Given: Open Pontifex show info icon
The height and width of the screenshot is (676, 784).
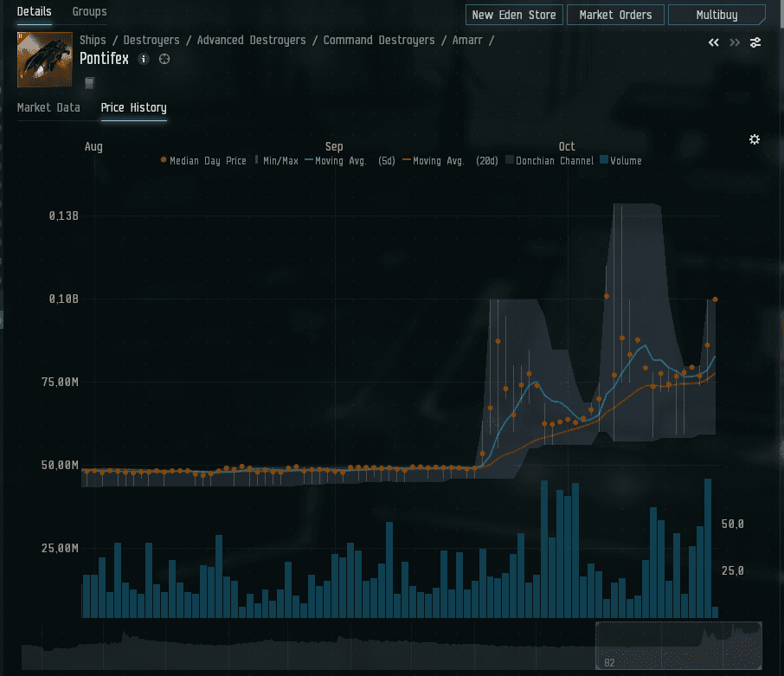Looking at the screenshot, I should (x=144, y=59).
